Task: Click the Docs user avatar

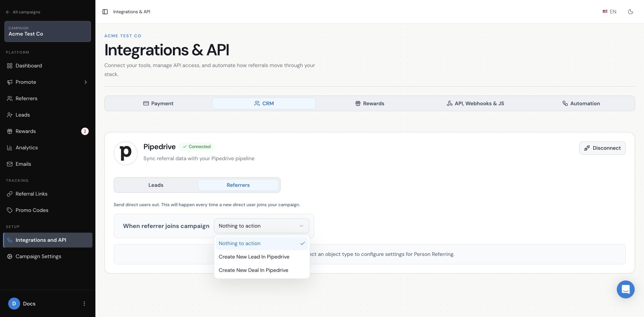Action: (14, 304)
